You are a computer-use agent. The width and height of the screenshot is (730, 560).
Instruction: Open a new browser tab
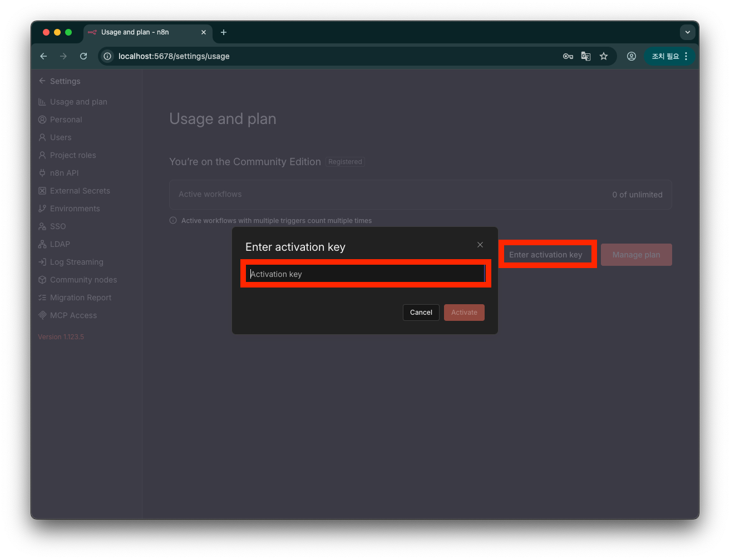click(224, 32)
